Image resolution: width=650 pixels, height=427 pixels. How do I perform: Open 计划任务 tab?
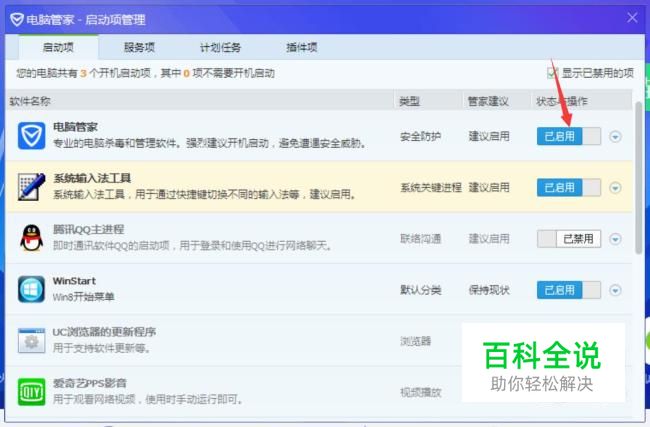tap(220, 47)
